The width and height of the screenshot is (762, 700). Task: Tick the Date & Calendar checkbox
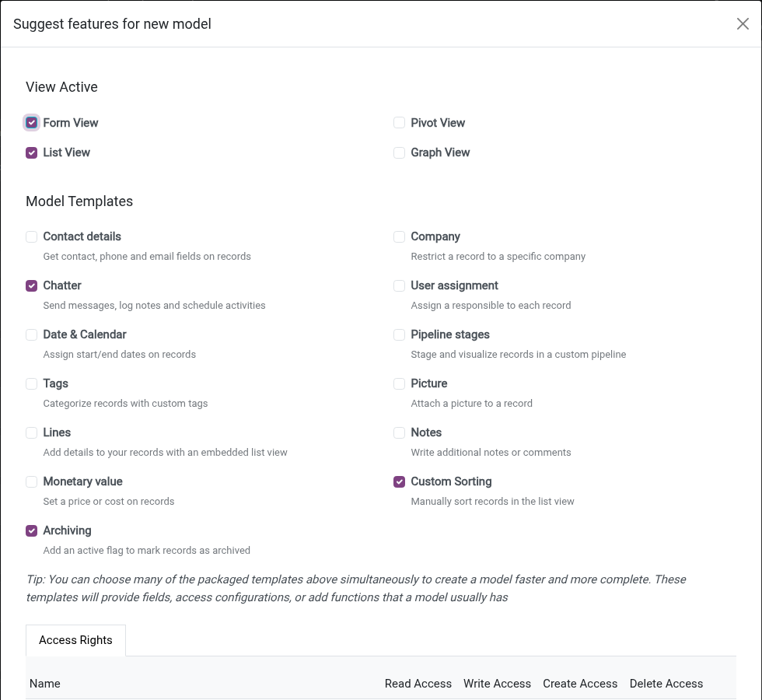[32, 335]
